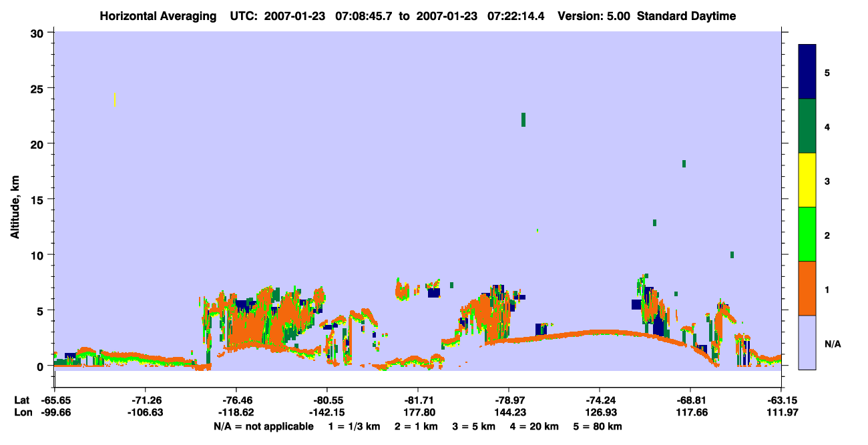Click the lavender N/A color bar segment
The height and width of the screenshot is (445, 868).
(807, 342)
